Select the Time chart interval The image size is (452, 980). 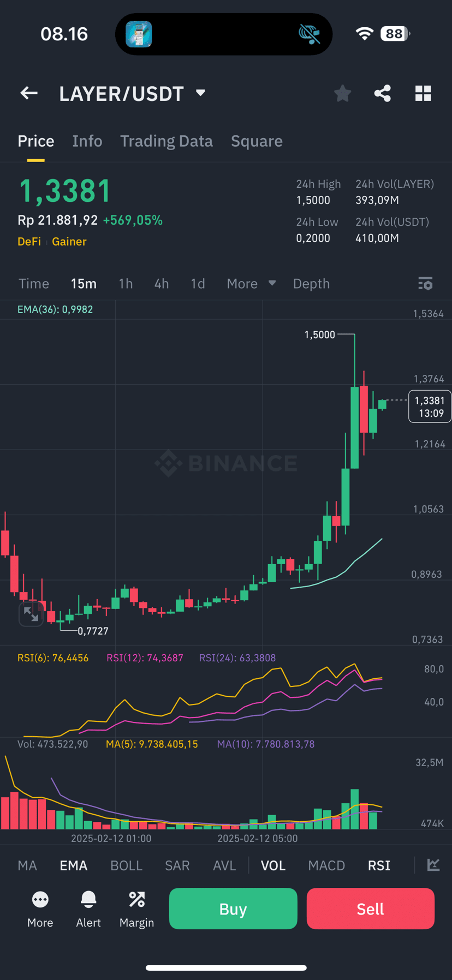[x=34, y=284]
